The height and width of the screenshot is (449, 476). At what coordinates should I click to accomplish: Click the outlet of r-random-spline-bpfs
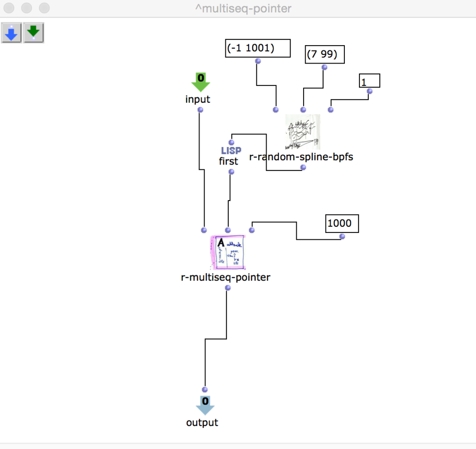coord(303,167)
